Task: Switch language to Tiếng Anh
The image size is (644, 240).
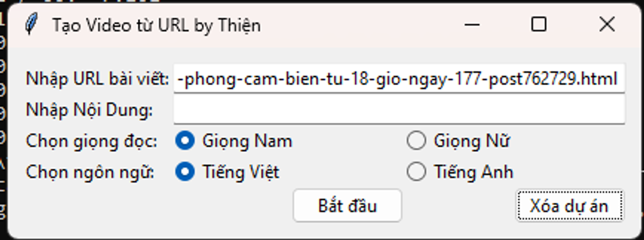Action: pyautogui.click(x=416, y=172)
